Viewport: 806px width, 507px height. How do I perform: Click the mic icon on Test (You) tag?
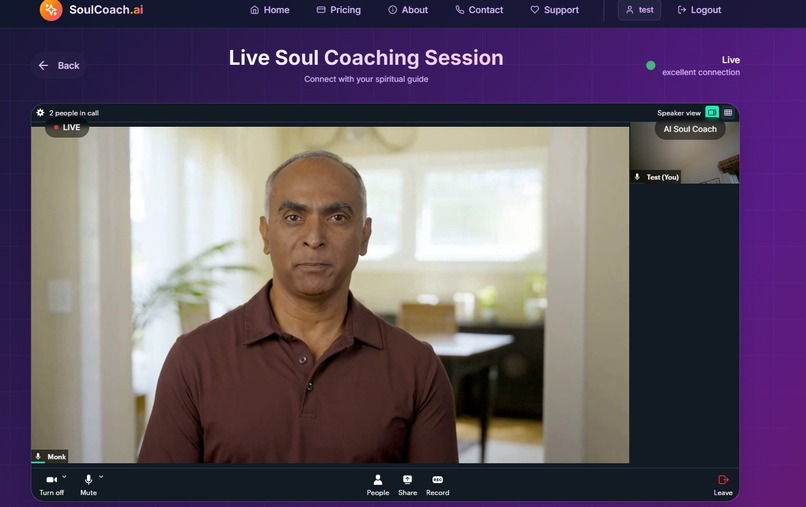(637, 177)
